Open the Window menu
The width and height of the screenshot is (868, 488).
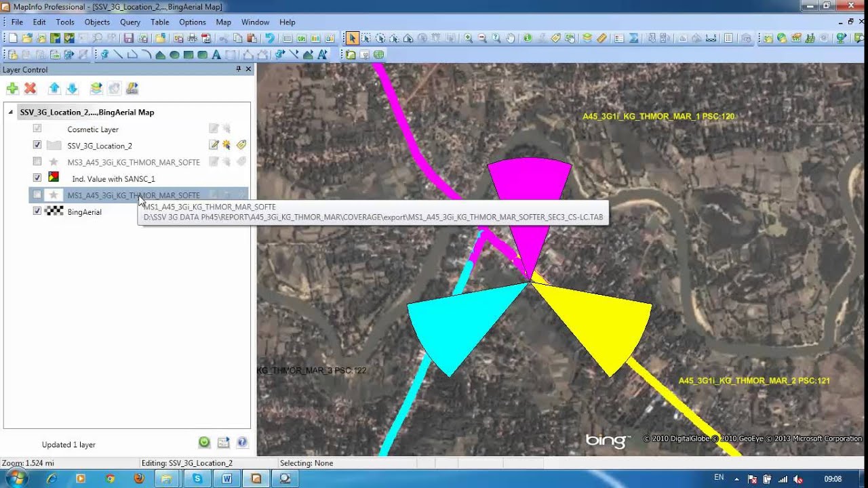(x=255, y=22)
